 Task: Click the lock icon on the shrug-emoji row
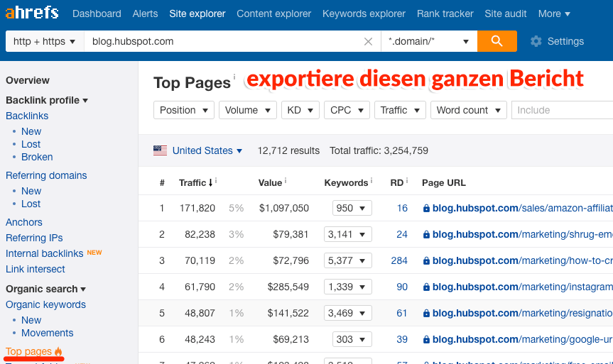tap(426, 234)
